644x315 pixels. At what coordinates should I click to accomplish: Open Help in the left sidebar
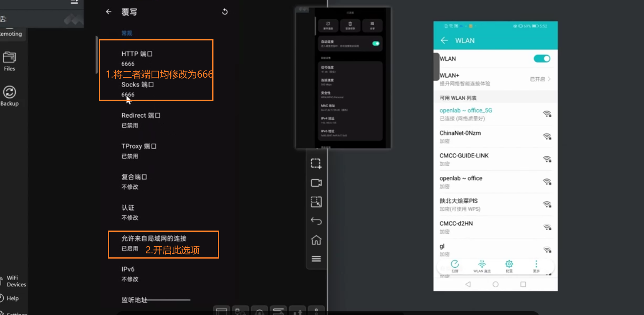(10, 298)
